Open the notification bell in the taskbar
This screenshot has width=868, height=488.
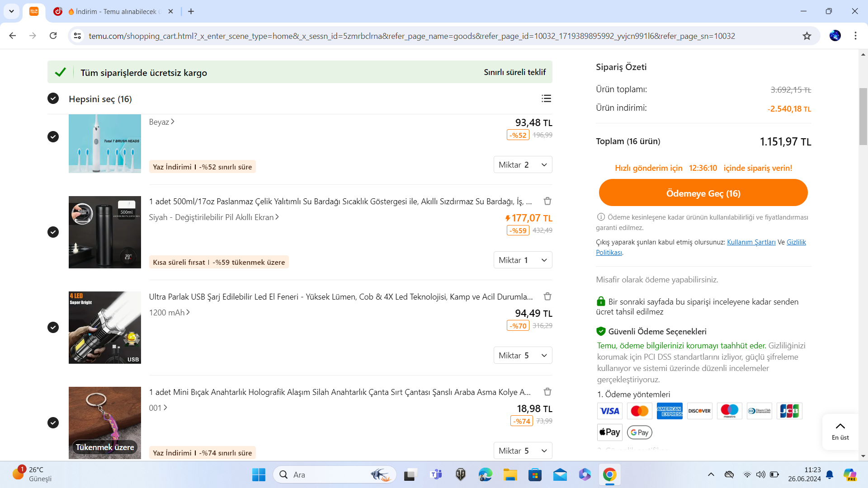click(830, 474)
